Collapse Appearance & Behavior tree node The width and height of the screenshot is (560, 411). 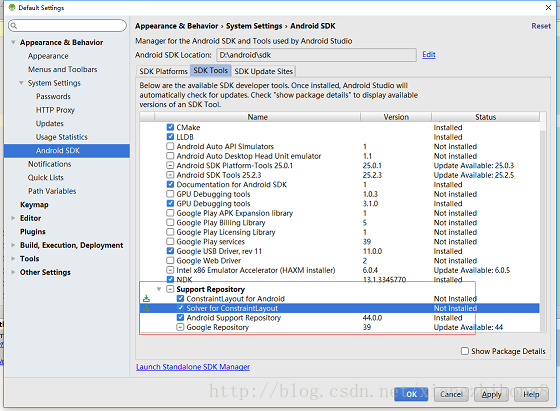pos(13,42)
